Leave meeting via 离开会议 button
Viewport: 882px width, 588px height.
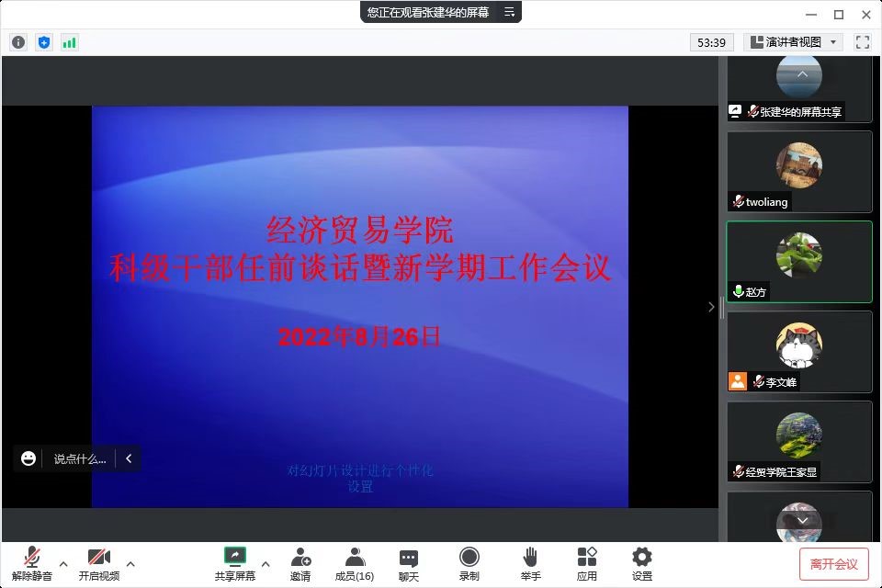tap(833, 564)
